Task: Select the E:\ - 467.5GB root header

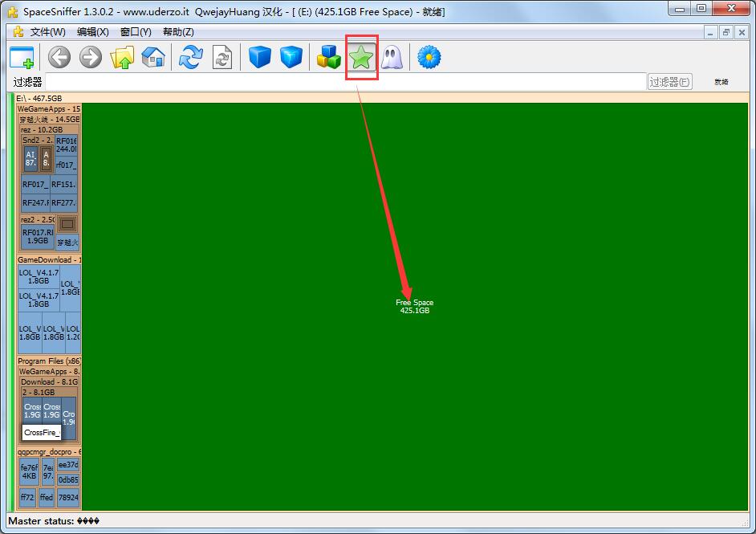Action: (381, 98)
